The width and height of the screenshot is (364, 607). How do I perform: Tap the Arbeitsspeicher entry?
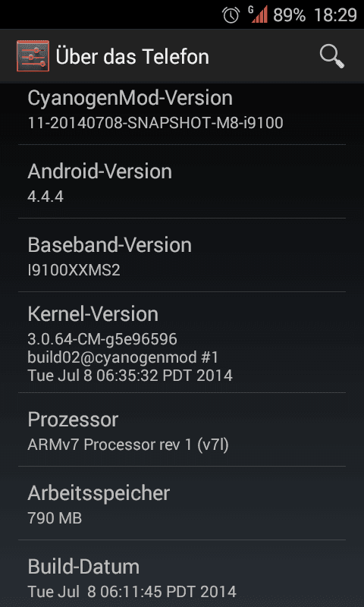click(x=182, y=503)
